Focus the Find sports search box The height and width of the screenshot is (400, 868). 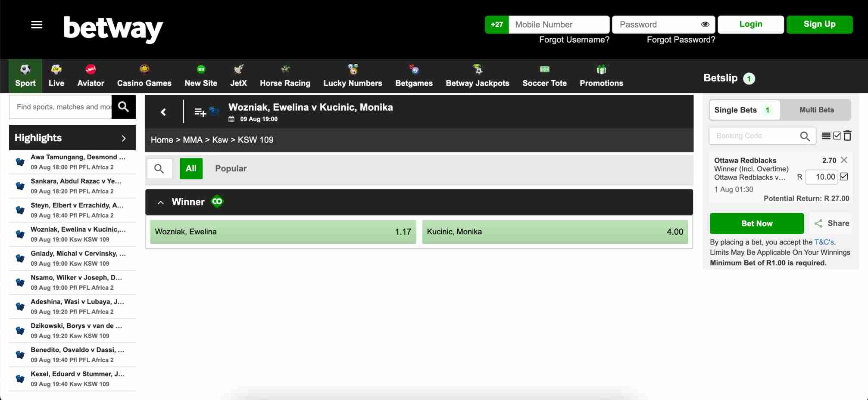coord(61,107)
